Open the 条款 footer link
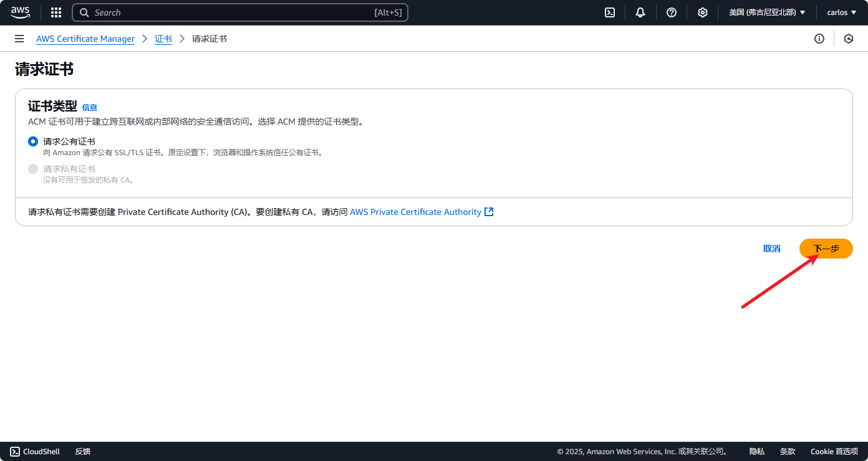The height and width of the screenshot is (461, 868). [x=788, y=452]
